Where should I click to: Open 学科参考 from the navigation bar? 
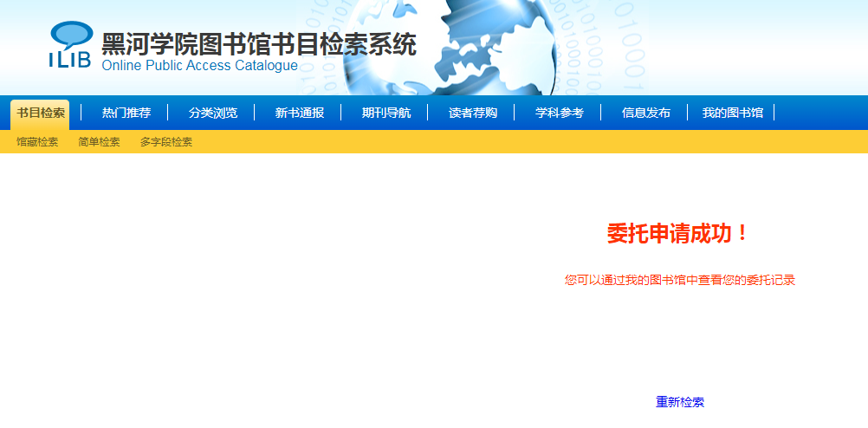[559, 113]
